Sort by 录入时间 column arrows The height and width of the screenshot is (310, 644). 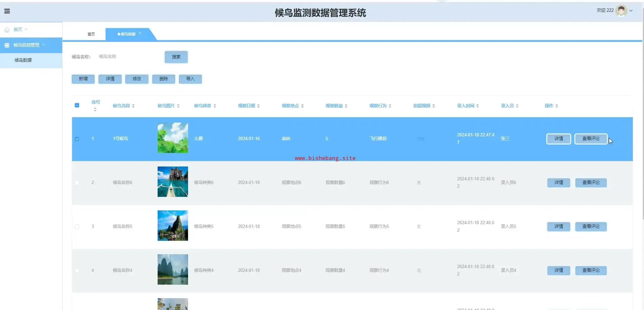click(x=478, y=106)
